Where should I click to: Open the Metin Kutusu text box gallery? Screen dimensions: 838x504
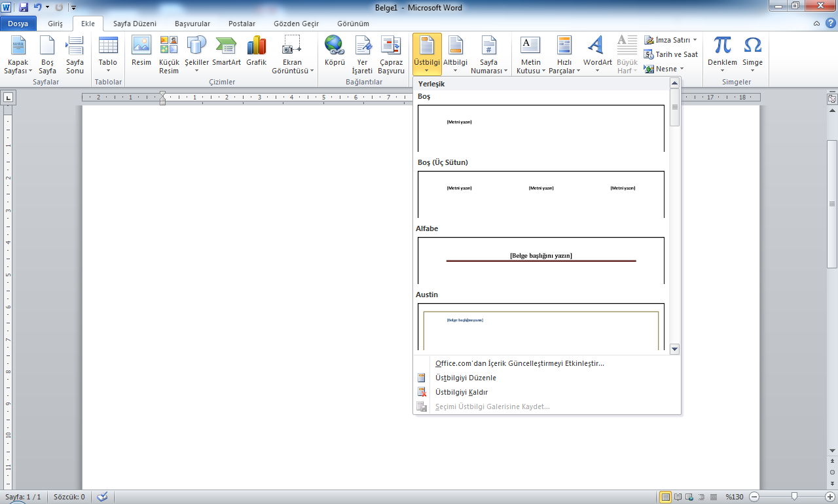pos(530,55)
